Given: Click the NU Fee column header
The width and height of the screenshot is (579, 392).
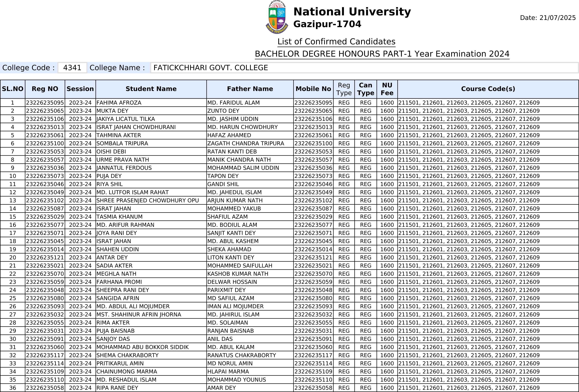Looking at the screenshot, I should point(387,89).
